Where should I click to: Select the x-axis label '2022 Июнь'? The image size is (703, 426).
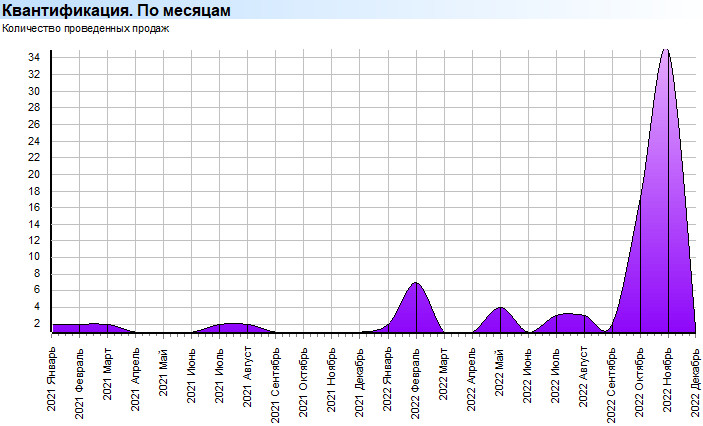coord(528,375)
